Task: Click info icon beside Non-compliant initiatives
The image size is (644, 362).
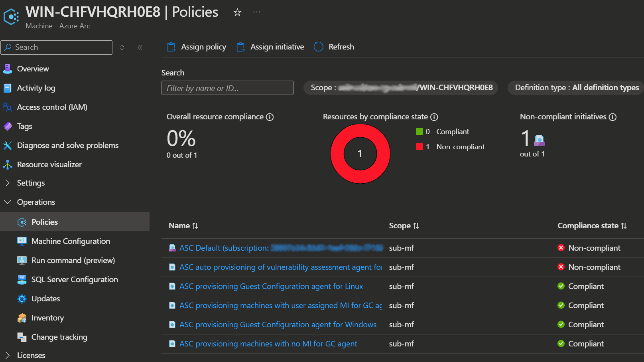Action: coord(613,117)
